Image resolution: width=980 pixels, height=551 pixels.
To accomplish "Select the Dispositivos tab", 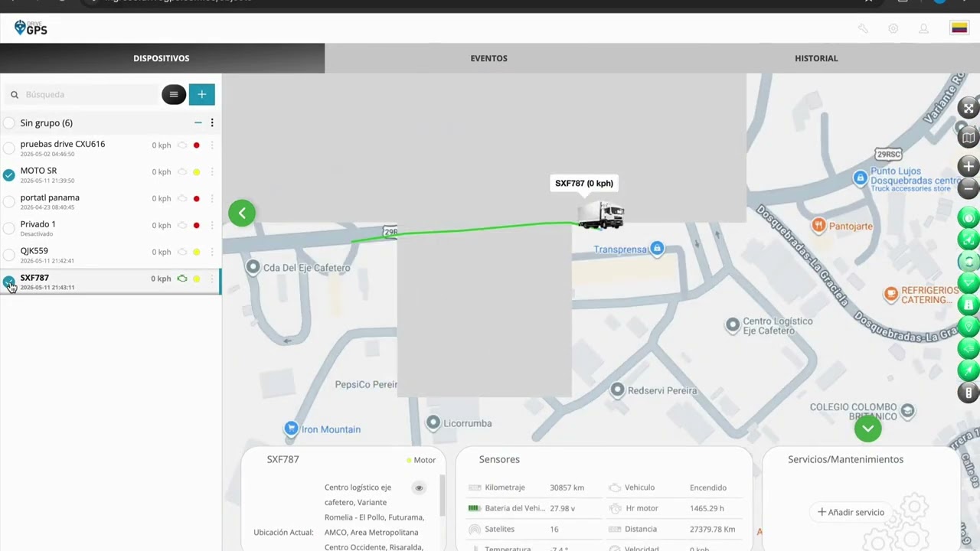I will [162, 58].
